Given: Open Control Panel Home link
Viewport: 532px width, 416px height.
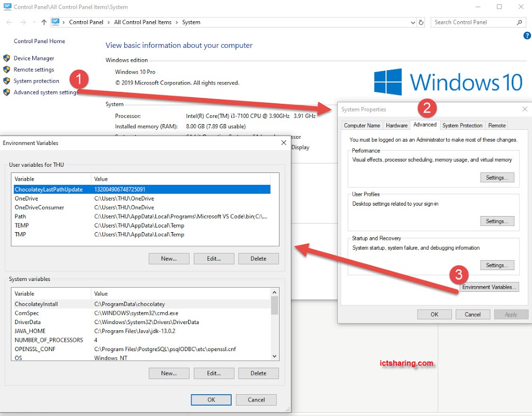Looking at the screenshot, I should pos(39,41).
